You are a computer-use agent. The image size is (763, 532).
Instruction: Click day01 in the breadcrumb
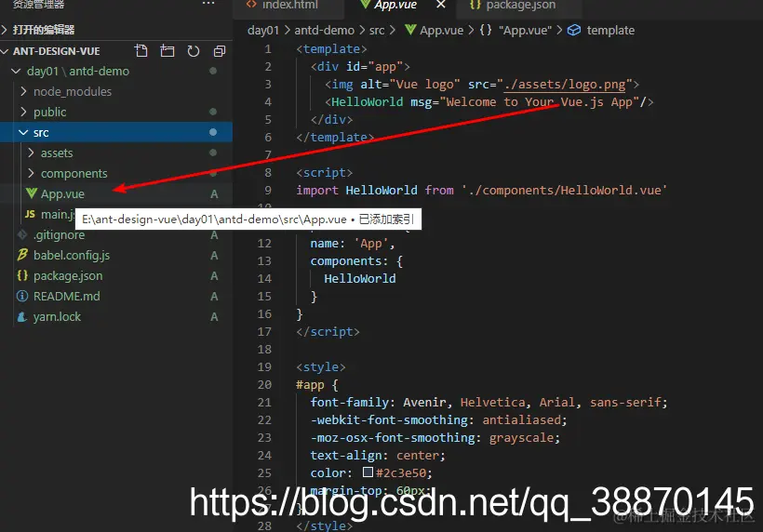point(262,30)
